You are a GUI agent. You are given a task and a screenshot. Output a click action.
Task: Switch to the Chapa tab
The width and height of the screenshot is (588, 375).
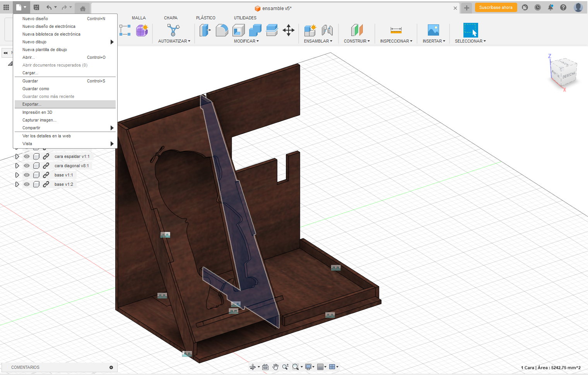(171, 18)
